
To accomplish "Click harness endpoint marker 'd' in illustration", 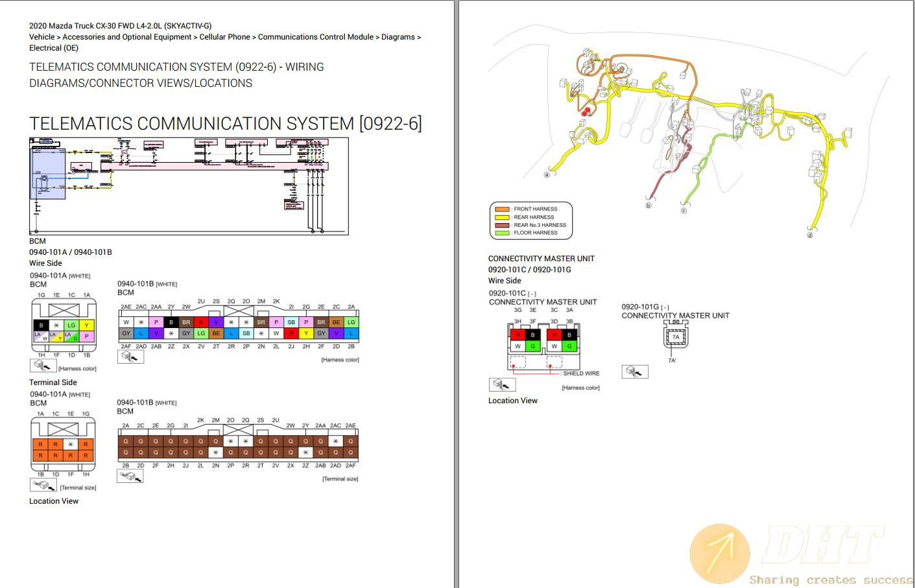I will click(810, 235).
